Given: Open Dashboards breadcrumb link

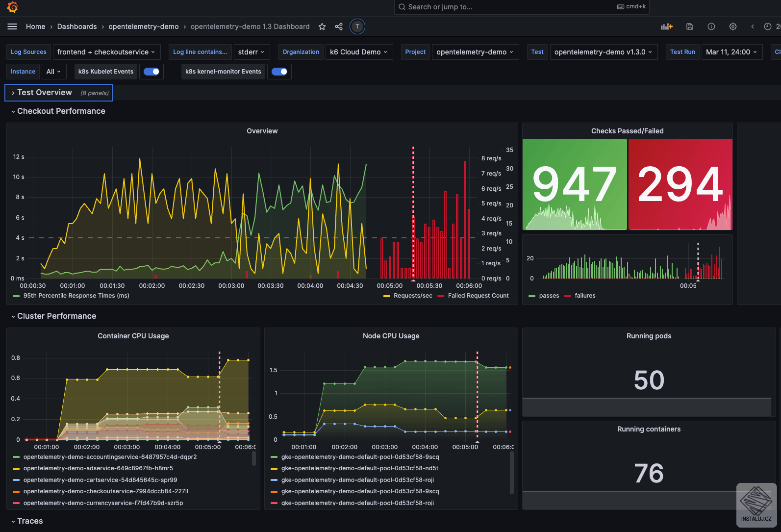Looking at the screenshot, I should click(77, 26).
